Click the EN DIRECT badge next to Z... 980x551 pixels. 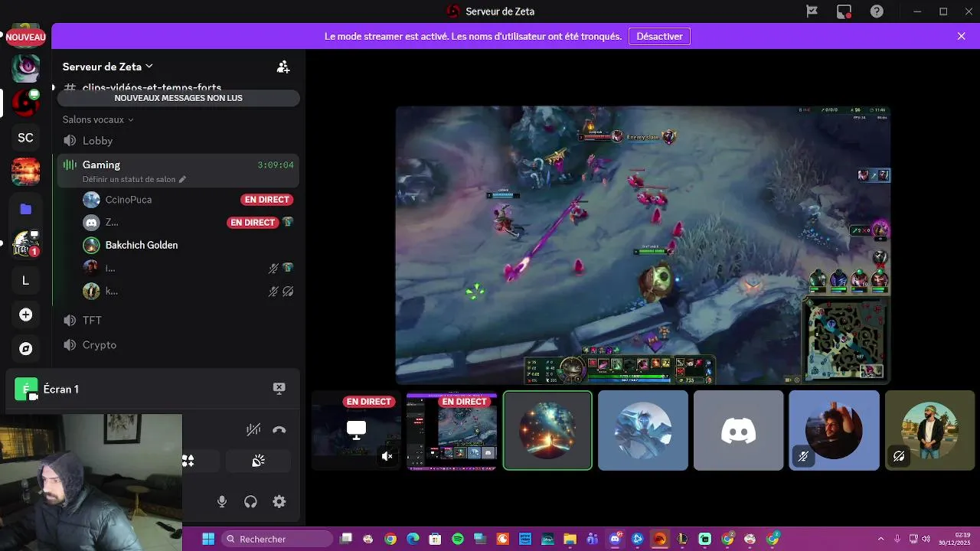click(x=253, y=223)
